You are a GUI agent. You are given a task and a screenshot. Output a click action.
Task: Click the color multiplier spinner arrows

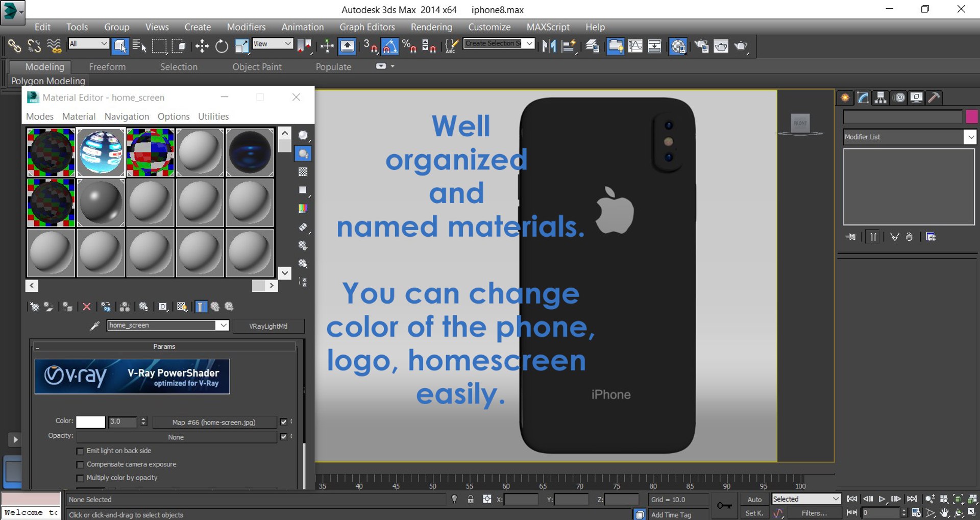point(143,422)
